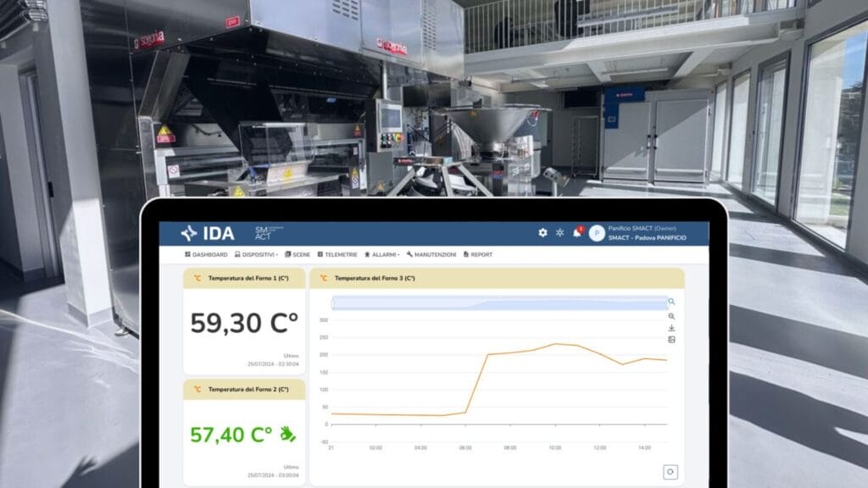Click the chart zoom-in magnifier icon
868x488 pixels.
point(671,317)
